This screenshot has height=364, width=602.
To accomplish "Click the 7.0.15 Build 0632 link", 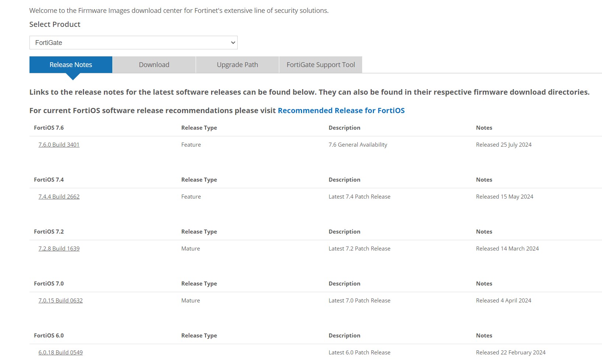I will (60, 301).
